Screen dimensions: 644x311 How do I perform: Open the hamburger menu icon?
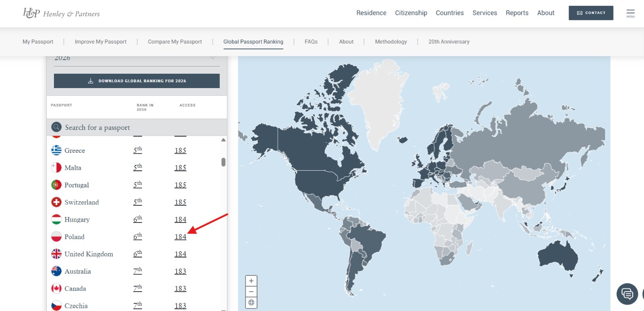point(631,13)
